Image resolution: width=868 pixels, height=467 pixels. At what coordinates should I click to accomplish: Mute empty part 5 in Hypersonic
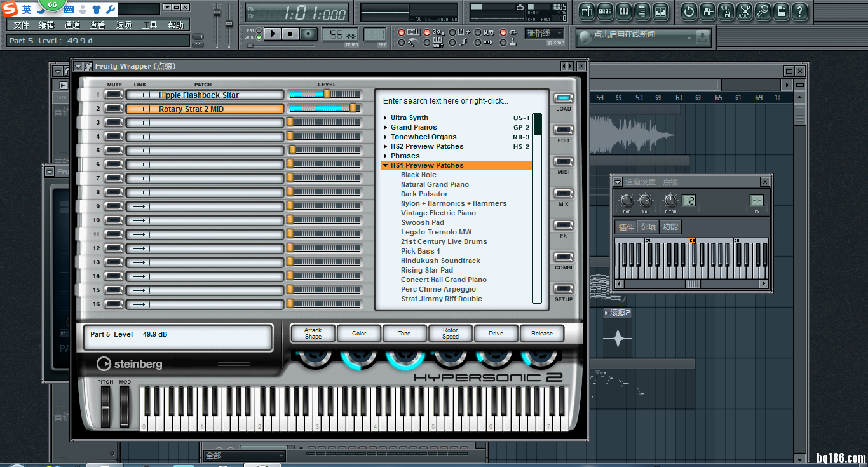point(114,151)
